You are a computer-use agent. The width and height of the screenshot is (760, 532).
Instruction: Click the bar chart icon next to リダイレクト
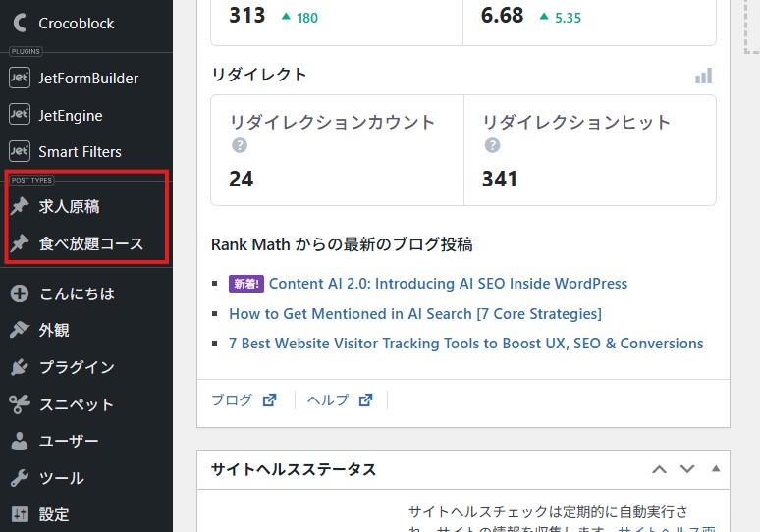point(703,76)
